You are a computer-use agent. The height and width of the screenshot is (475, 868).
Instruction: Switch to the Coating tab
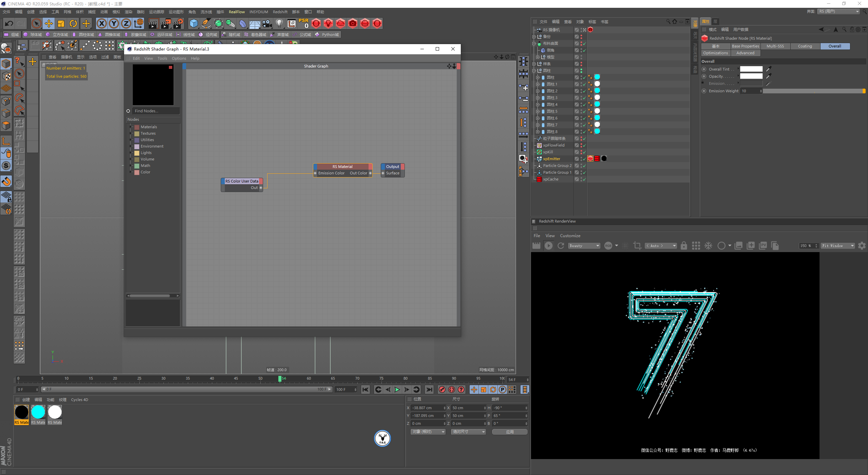805,46
